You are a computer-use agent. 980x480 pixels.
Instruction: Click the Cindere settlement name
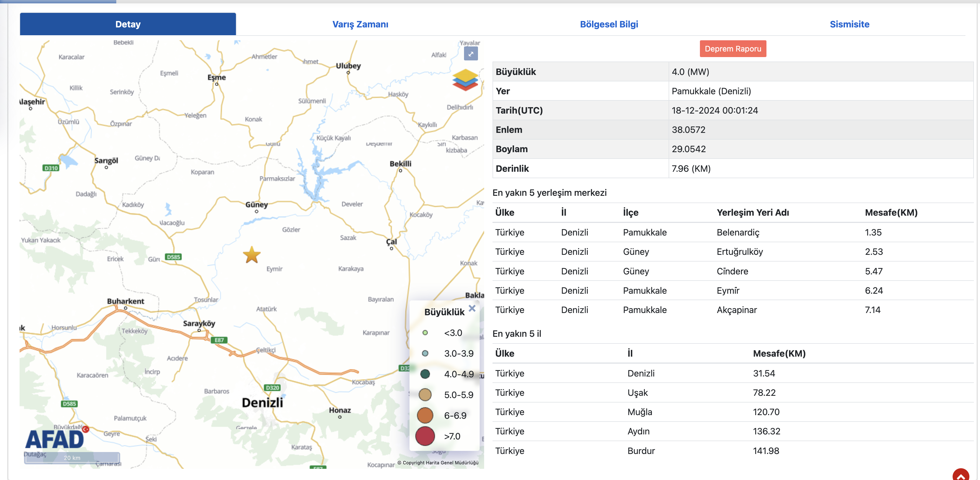[x=732, y=271]
